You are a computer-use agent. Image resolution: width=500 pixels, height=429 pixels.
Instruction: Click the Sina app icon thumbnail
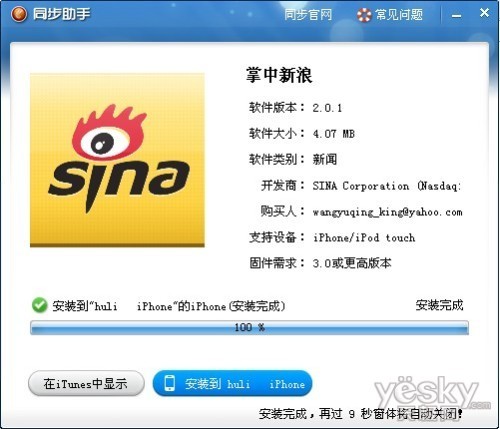[117, 160]
